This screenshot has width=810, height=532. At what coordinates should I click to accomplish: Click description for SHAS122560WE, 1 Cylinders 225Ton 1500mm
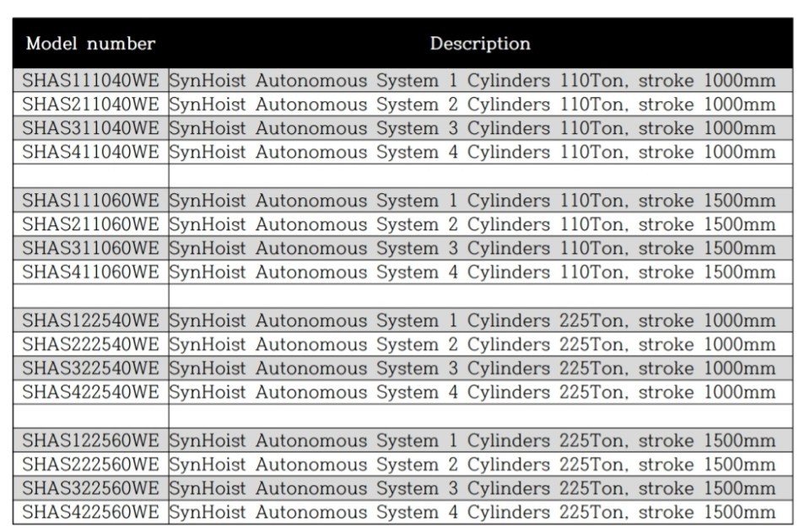(480, 441)
